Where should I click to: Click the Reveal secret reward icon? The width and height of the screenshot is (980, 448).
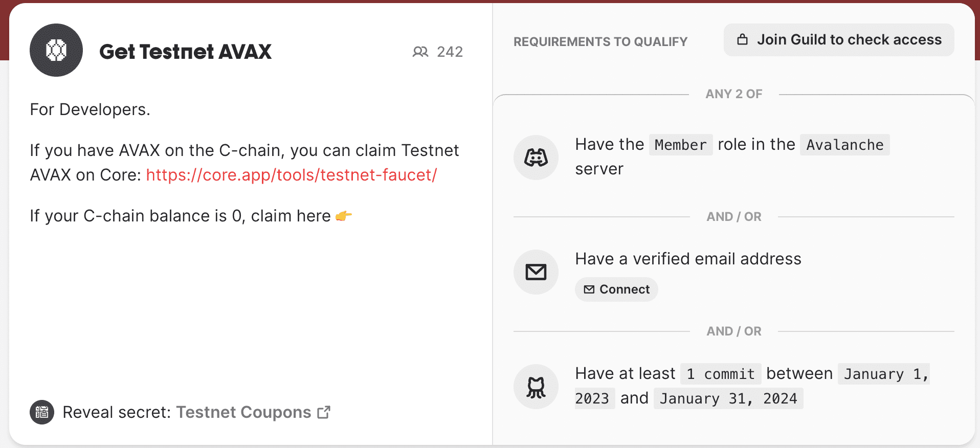(x=42, y=412)
